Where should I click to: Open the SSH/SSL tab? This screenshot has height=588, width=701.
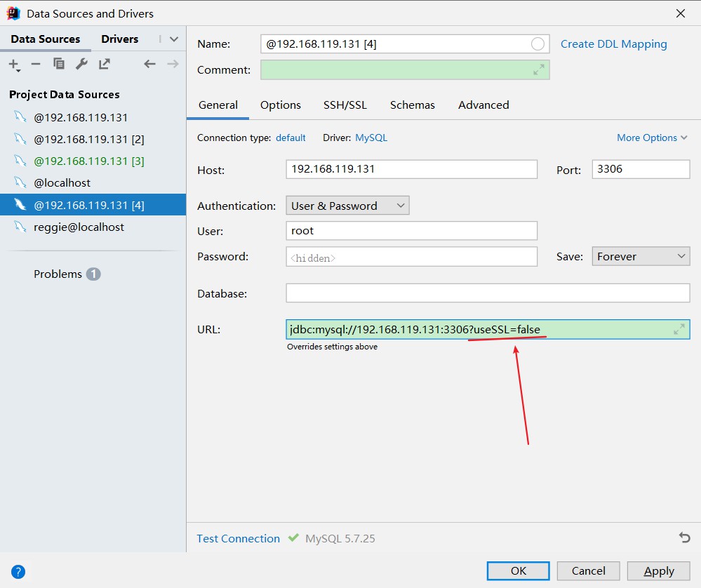[345, 105]
